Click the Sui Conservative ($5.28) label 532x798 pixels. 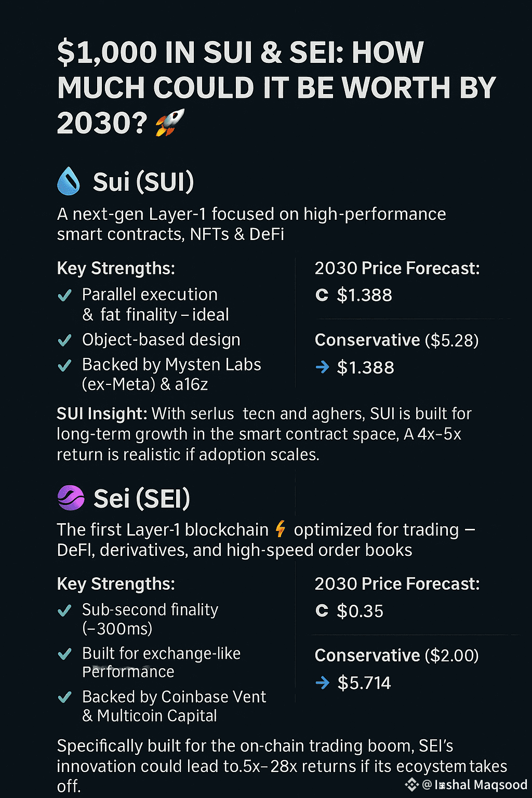point(397,340)
